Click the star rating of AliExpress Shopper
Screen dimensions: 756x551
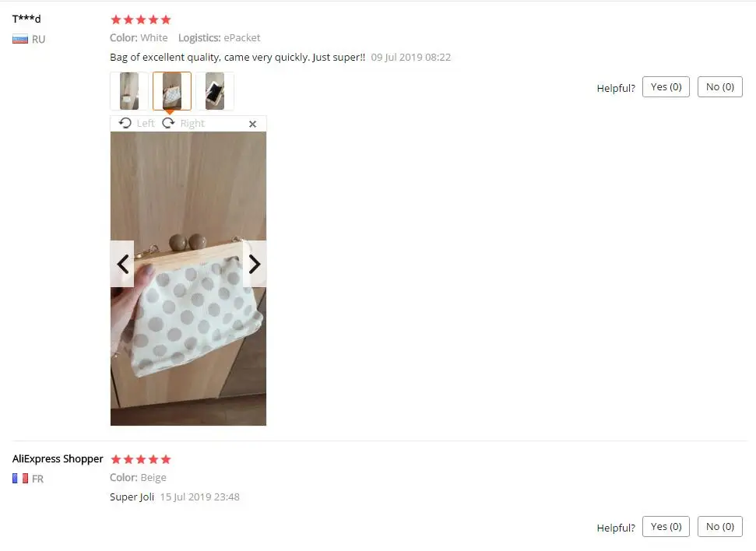[141, 459]
